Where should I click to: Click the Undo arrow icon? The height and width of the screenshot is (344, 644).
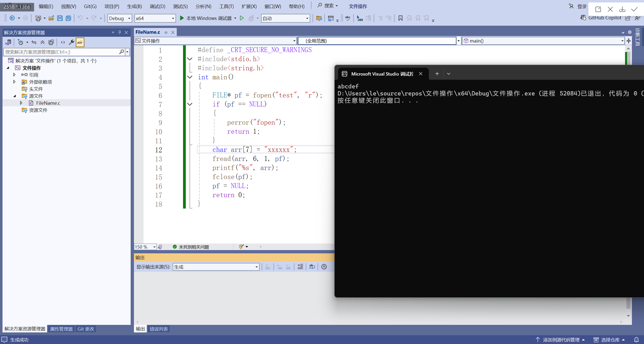point(80,18)
